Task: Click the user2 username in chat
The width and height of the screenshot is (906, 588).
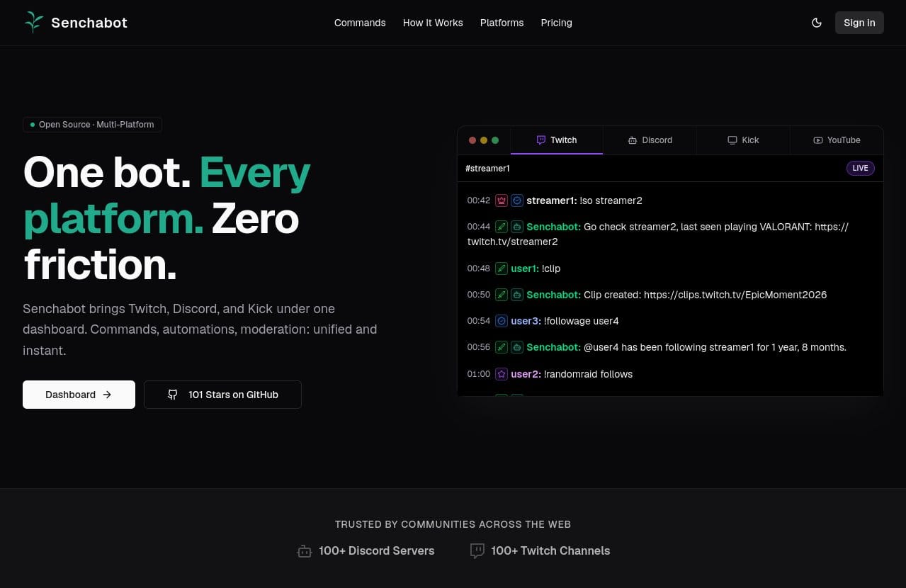Action: (526, 374)
